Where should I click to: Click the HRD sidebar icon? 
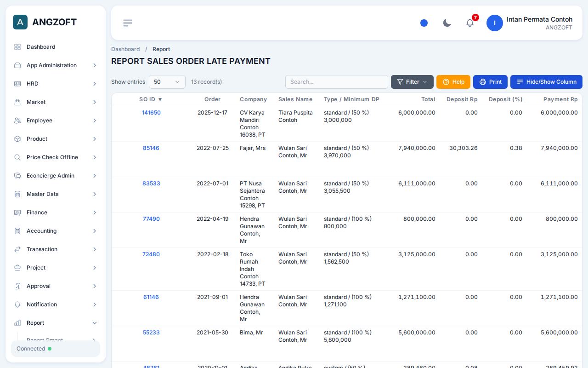click(17, 84)
